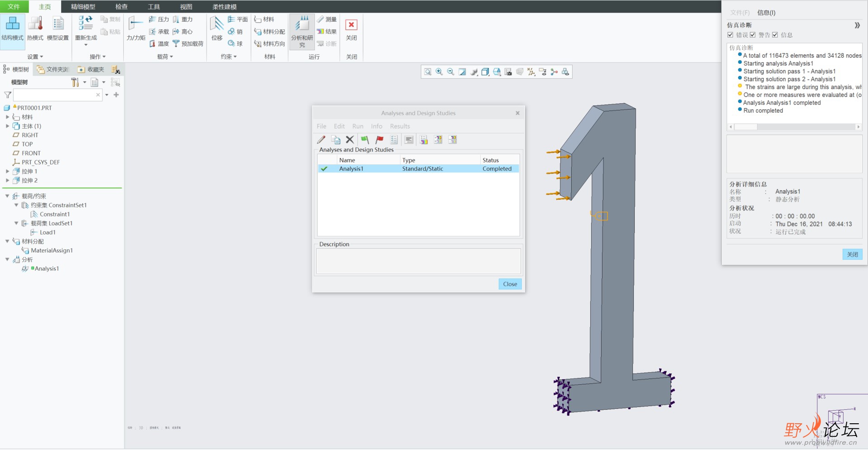Screen dimensions: 868x450
Task: Apply a 力/力矩 force load
Action: pyautogui.click(x=135, y=28)
